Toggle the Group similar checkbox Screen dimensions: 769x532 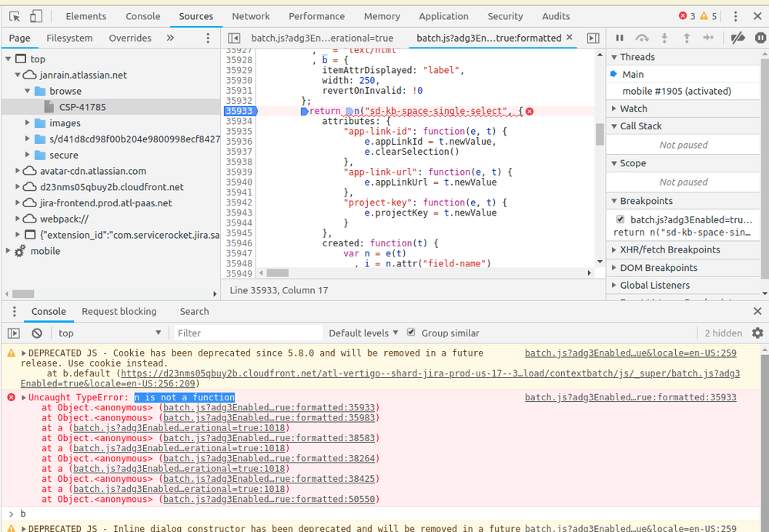[x=411, y=333]
